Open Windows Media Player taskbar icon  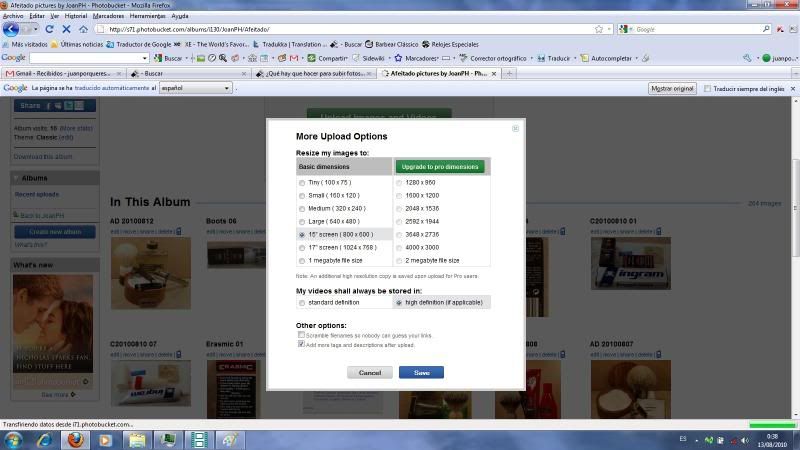click(x=106, y=440)
